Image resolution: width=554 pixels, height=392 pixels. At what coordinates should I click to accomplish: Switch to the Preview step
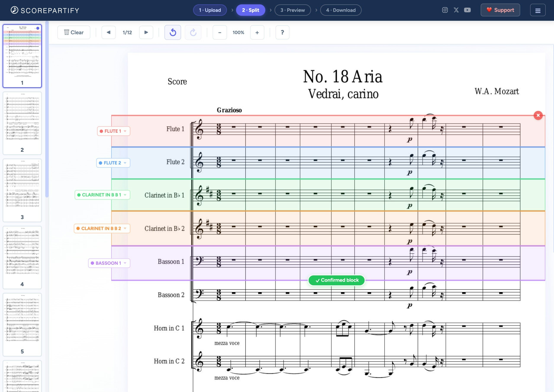click(x=292, y=10)
